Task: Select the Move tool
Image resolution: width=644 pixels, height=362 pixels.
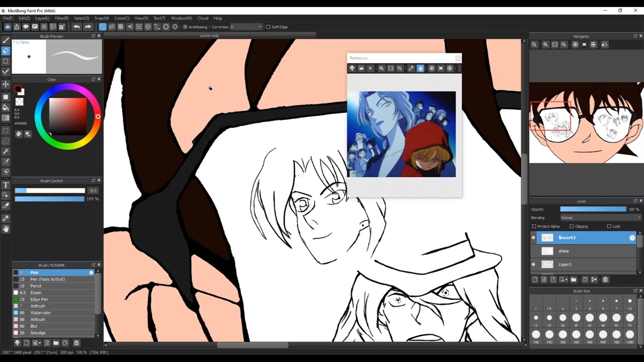Action: pos(6,84)
